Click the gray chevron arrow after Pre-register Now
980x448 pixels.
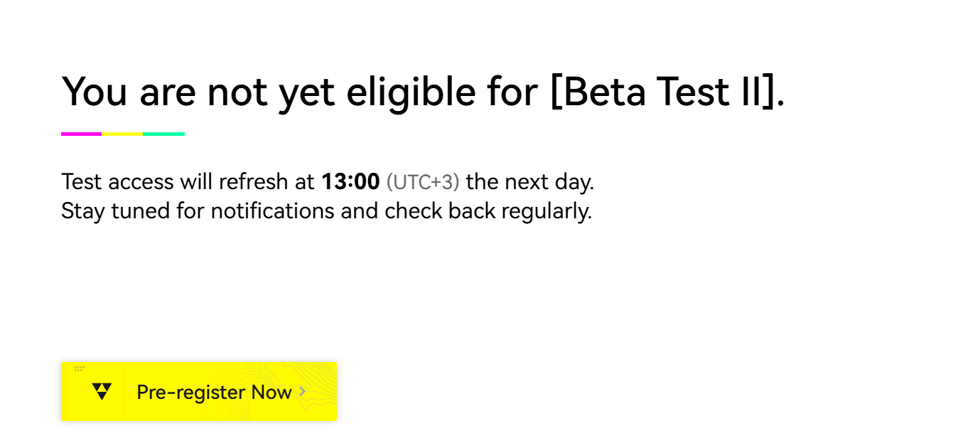tap(303, 391)
